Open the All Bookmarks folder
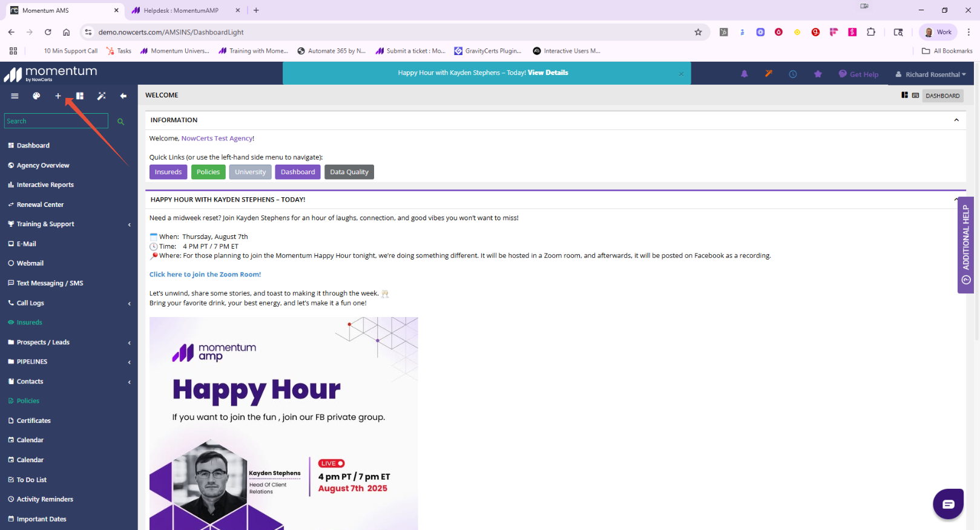The height and width of the screenshot is (530, 980). click(x=947, y=51)
